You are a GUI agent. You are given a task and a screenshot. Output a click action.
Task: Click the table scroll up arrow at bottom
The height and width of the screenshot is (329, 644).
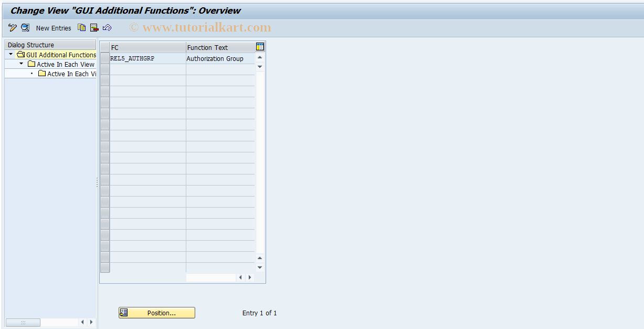[x=260, y=258]
